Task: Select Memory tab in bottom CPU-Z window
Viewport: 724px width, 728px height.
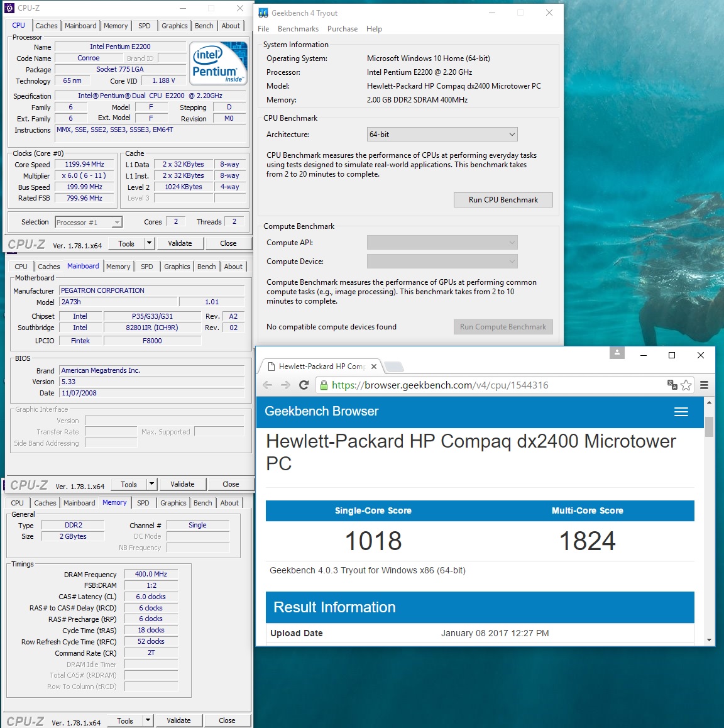Action: pyautogui.click(x=114, y=502)
